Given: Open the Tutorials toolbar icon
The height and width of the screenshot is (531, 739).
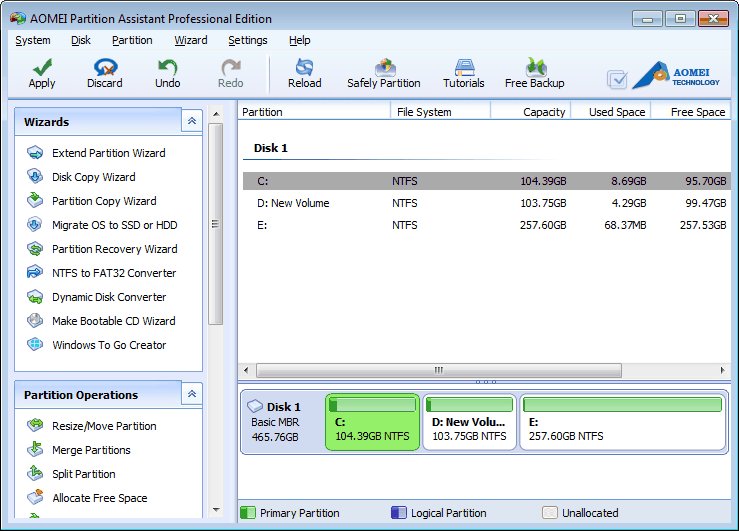Looking at the screenshot, I should pos(464,67).
